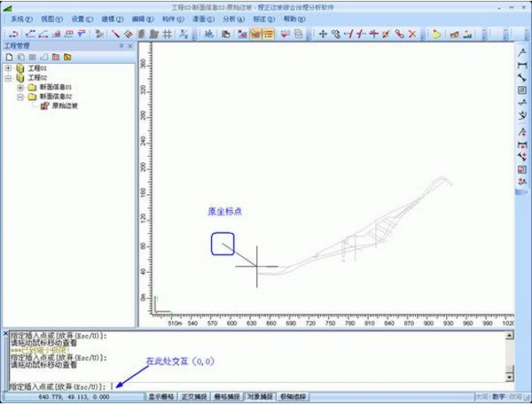The width and height of the screenshot is (532, 405).
Task: Collapse the 工程02 tree node
Action: (x=8, y=77)
